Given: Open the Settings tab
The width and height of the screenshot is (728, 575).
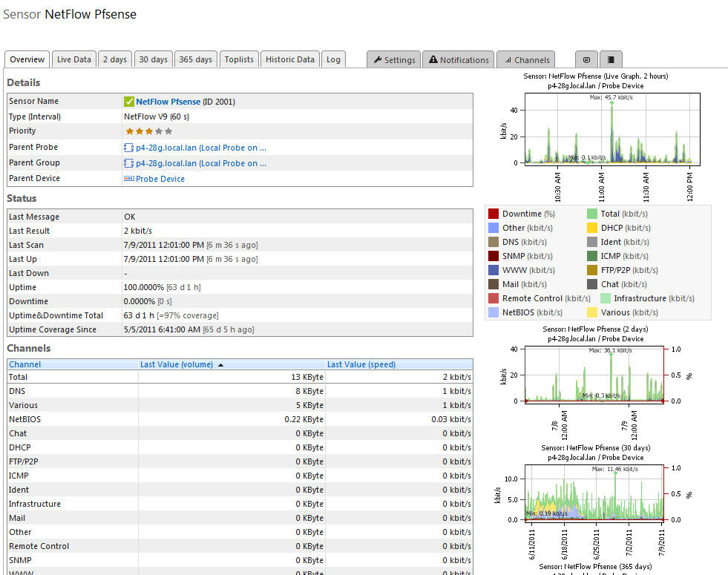Looking at the screenshot, I should tap(394, 60).
